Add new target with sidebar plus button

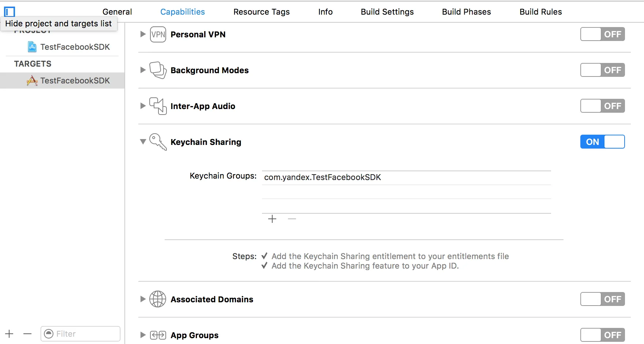[x=9, y=334]
